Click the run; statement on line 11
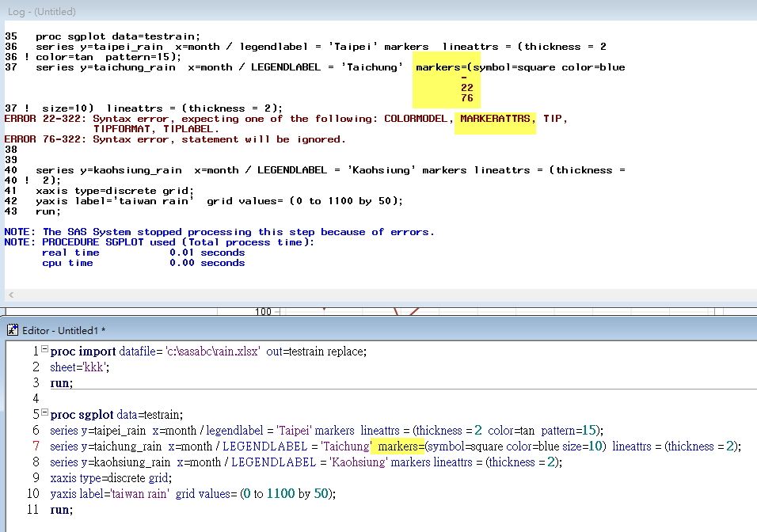The height and width of the screenshot is (532, 757). (60, 508)
